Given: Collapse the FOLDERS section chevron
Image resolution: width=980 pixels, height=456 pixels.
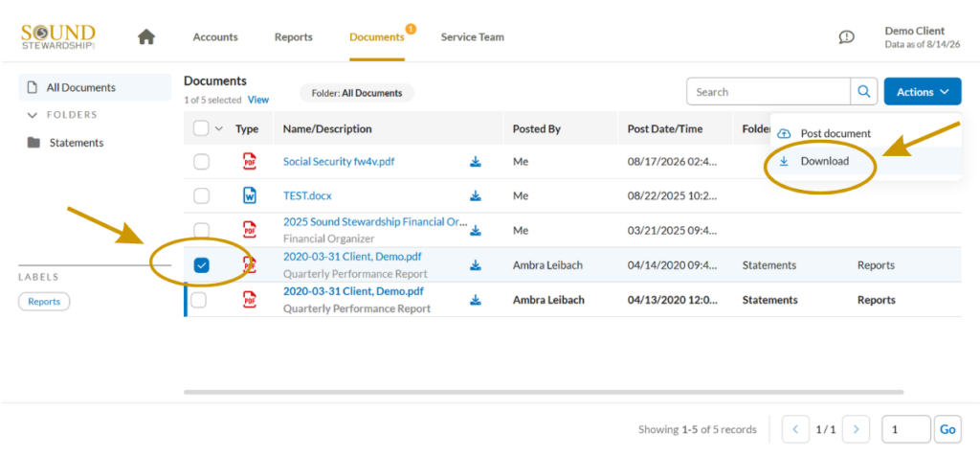Looking at the screenshot, I should click(x=33, y=115).
